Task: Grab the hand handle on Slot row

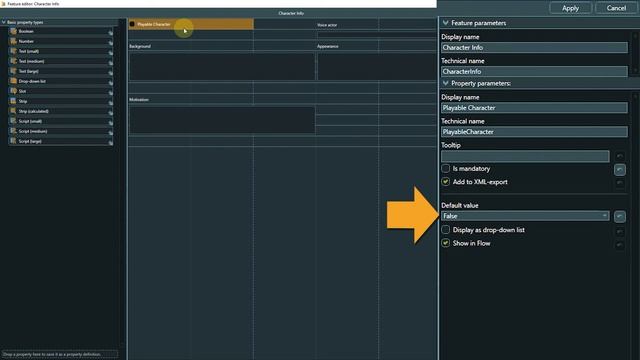Action: [x=111, y=92]
